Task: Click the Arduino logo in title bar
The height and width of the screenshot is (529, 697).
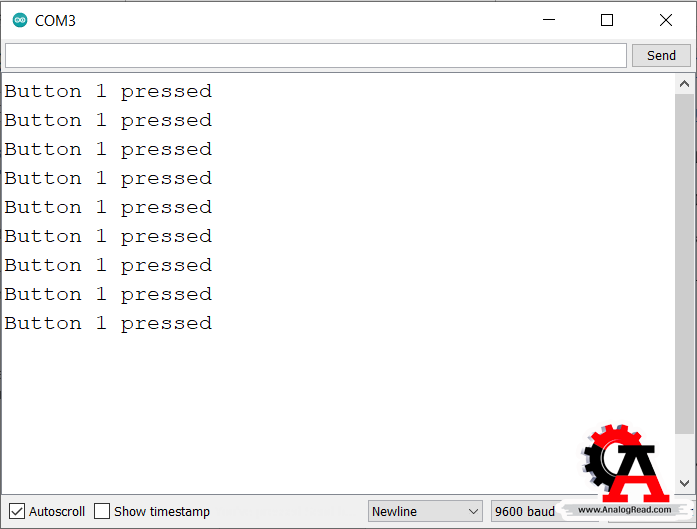Action: click(x=20, y=20)
